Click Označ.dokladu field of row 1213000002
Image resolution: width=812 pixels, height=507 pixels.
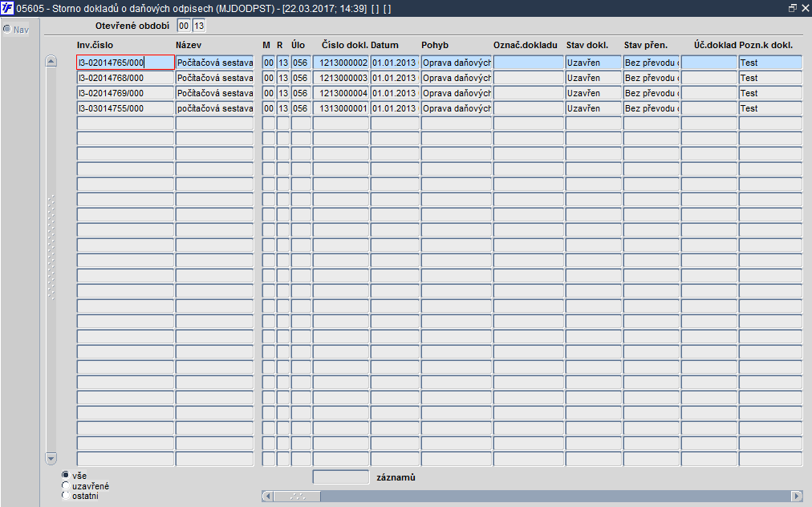pyautogui.click(x=528, y=63)
